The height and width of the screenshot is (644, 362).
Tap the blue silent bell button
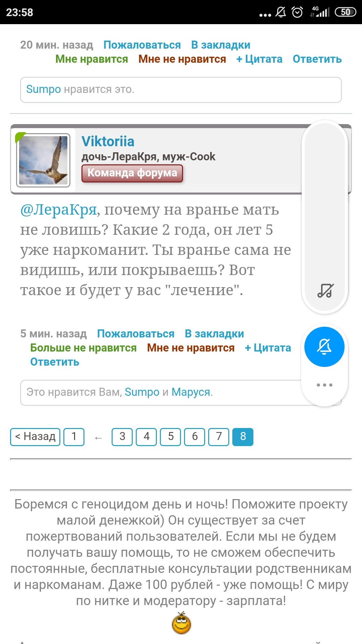point(324,347)
